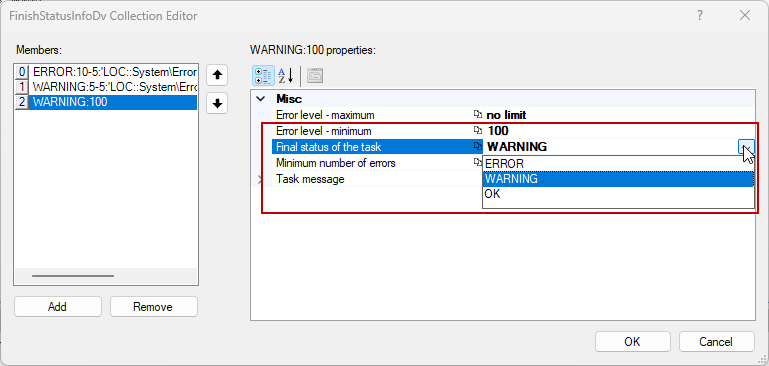Click index button 2 in Members list

(x=22, y=102)
